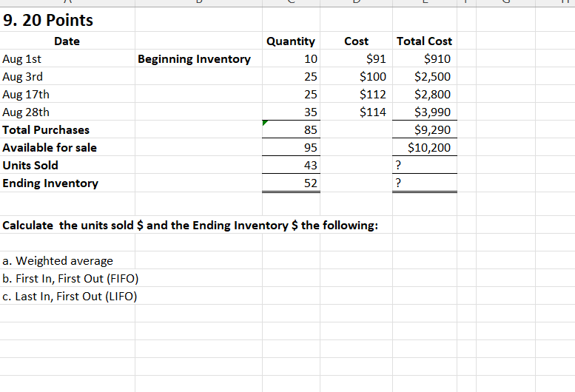The height and width of the screenshot is (392, 575).
Task: Select quantity 25 in the Aug 17th row
Action: pos(291,94)
